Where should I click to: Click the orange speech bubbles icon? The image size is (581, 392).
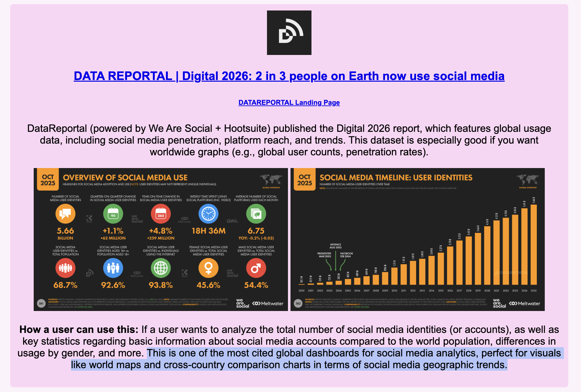tap(65, 214)
